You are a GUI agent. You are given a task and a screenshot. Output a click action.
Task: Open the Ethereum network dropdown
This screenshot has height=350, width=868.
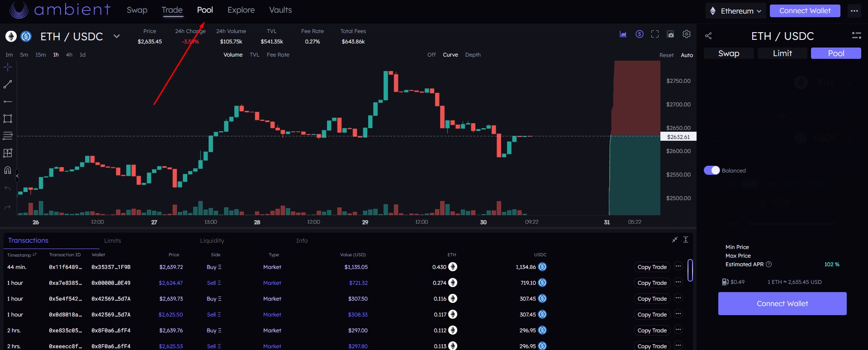[736, 11]
